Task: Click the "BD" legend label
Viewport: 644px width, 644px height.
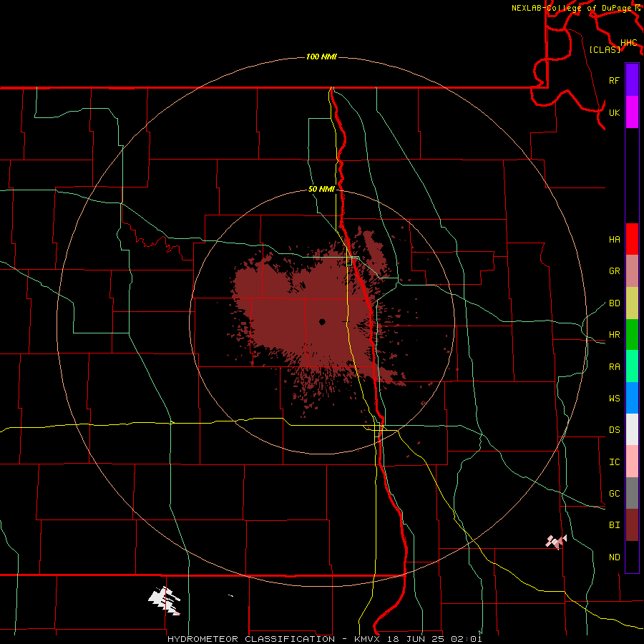Action: (614, 303)
